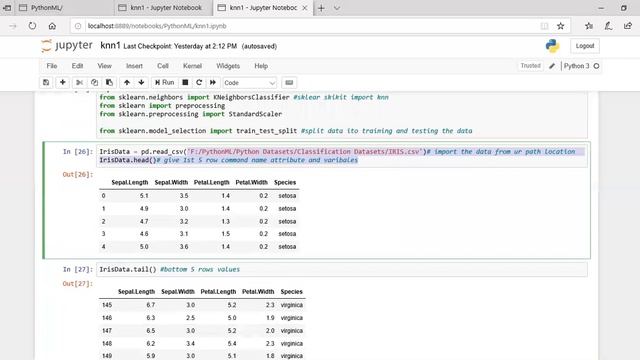640x360 pixels.
Task: Go to browser home page
Action: pos(52,26)
